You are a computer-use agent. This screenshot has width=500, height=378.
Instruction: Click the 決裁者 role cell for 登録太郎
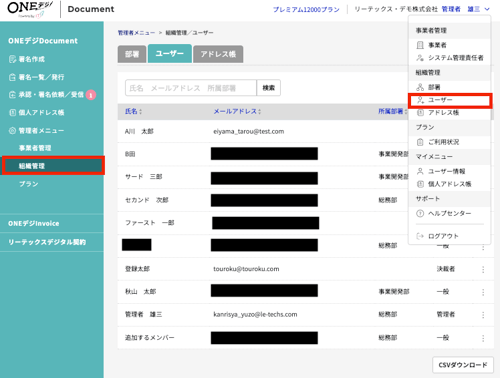[446, 269]
